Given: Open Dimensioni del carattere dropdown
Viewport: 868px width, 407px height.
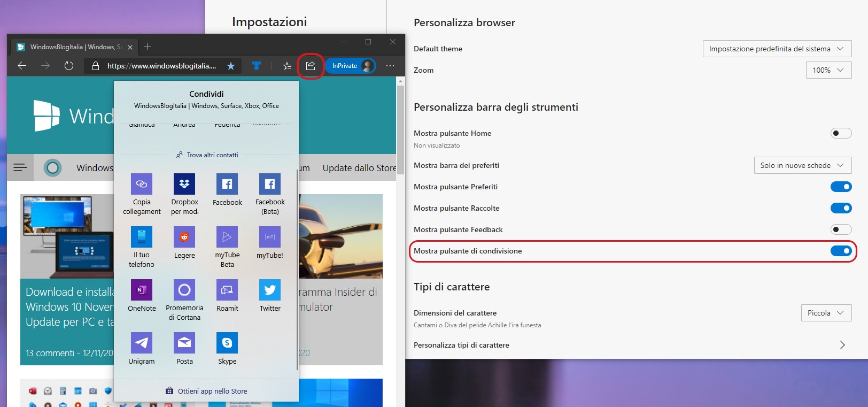Looking at the screenshot, I should 826,313.
